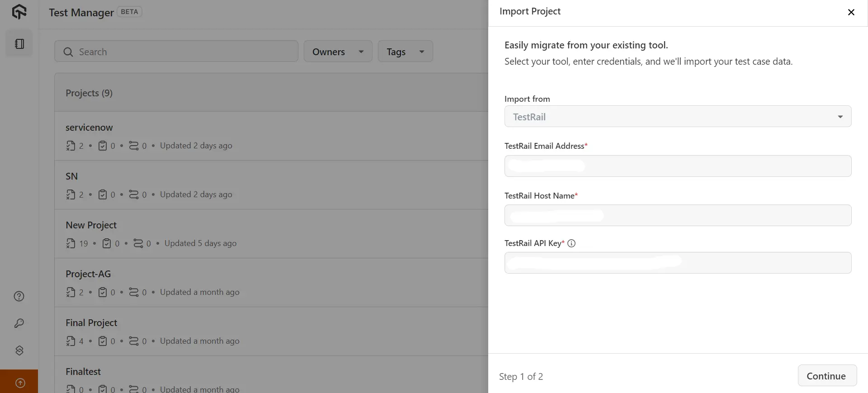Open the servicenow project

[x=89, y=128]
